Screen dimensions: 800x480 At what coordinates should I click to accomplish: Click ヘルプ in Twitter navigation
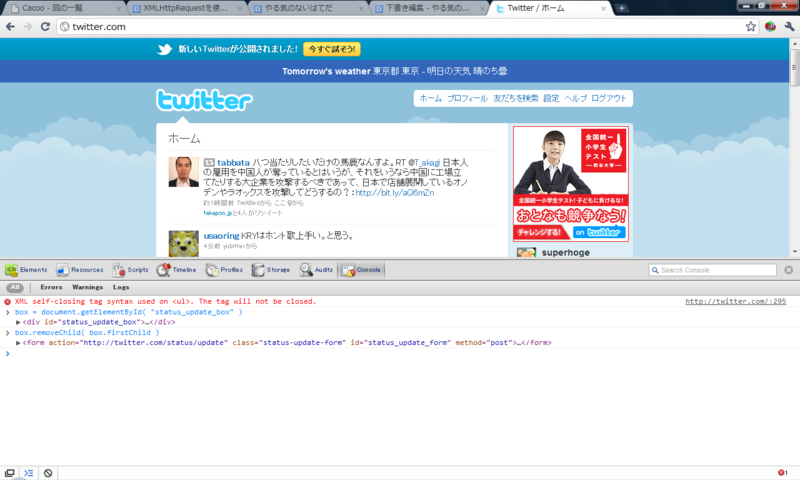tap(576, 98)
